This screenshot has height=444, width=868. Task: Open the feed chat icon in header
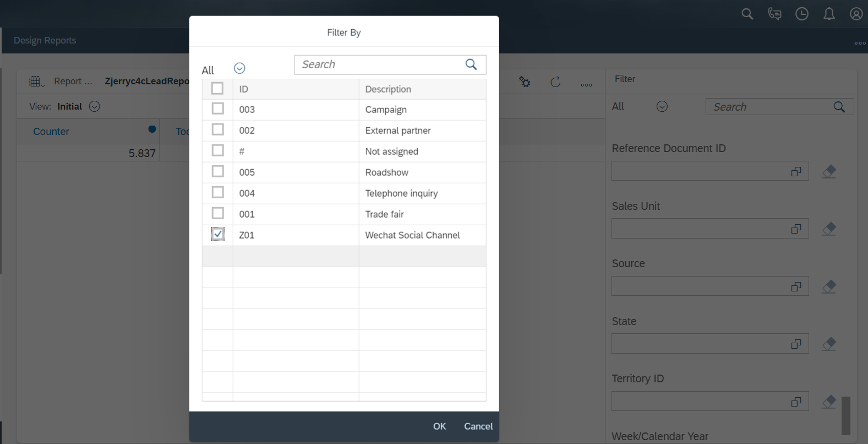point(774,14)
